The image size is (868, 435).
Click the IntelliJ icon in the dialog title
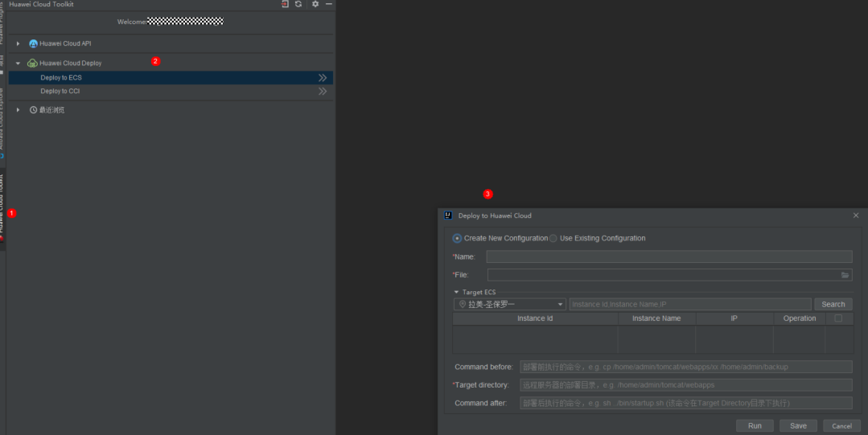[448, 215]
